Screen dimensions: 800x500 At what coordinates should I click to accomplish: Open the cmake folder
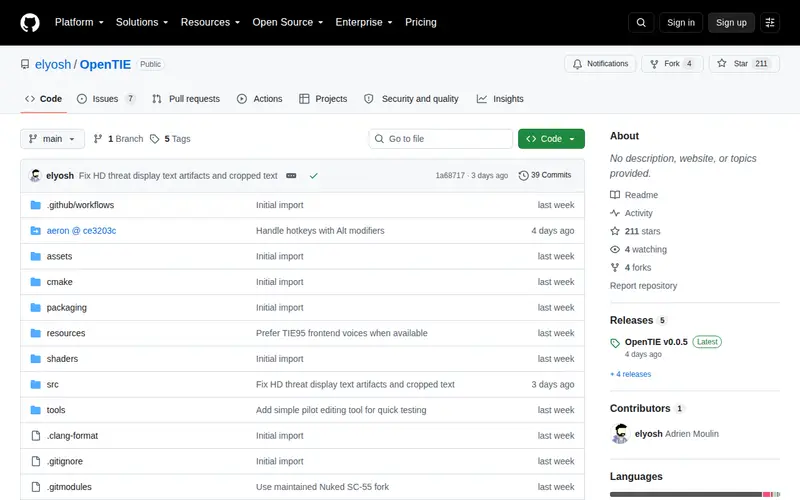coord(59,282)
